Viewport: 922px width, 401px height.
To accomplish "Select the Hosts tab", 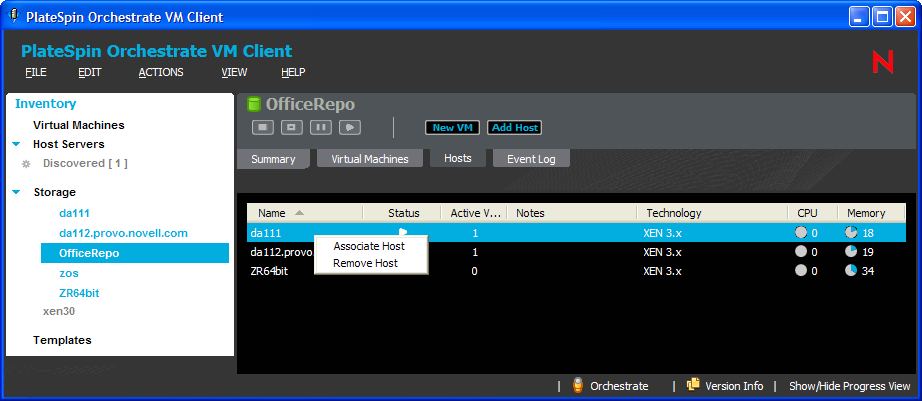I will coord(458,158).
